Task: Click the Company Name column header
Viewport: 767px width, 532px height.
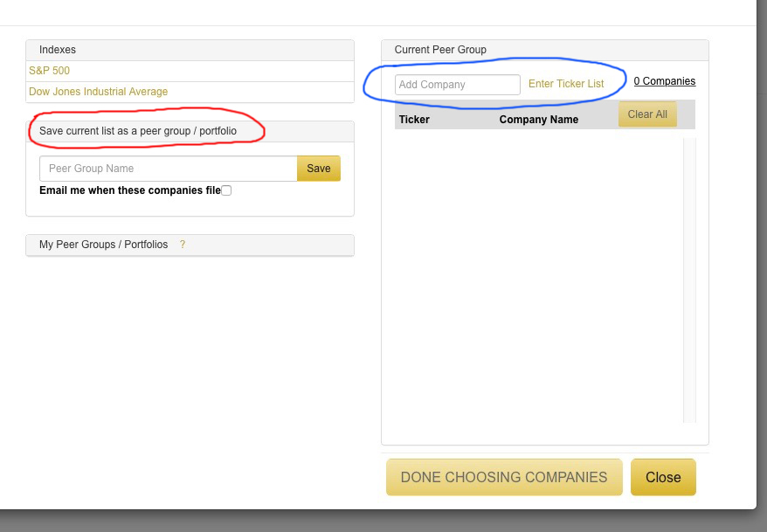Action: [539, 120]
